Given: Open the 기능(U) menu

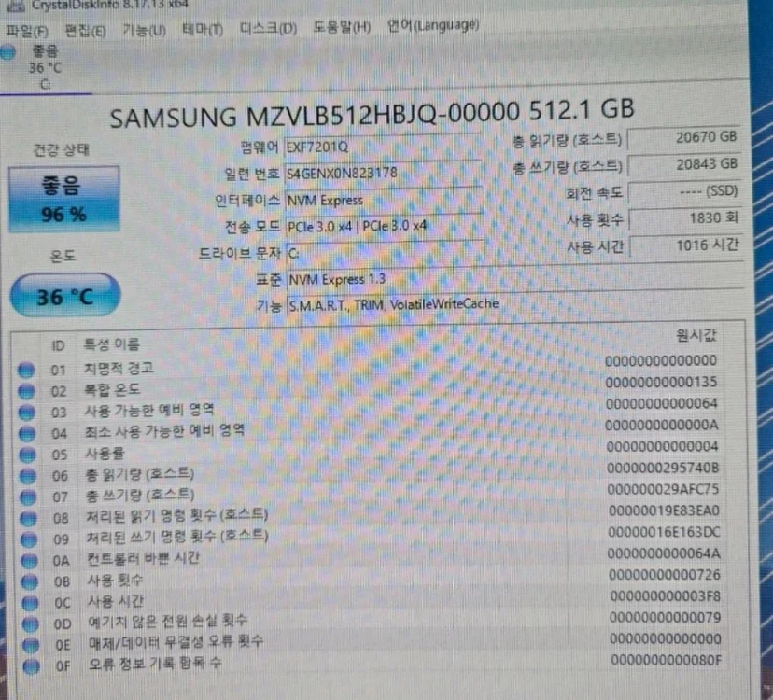Looking at the screenshot, I should click(144, 31).
